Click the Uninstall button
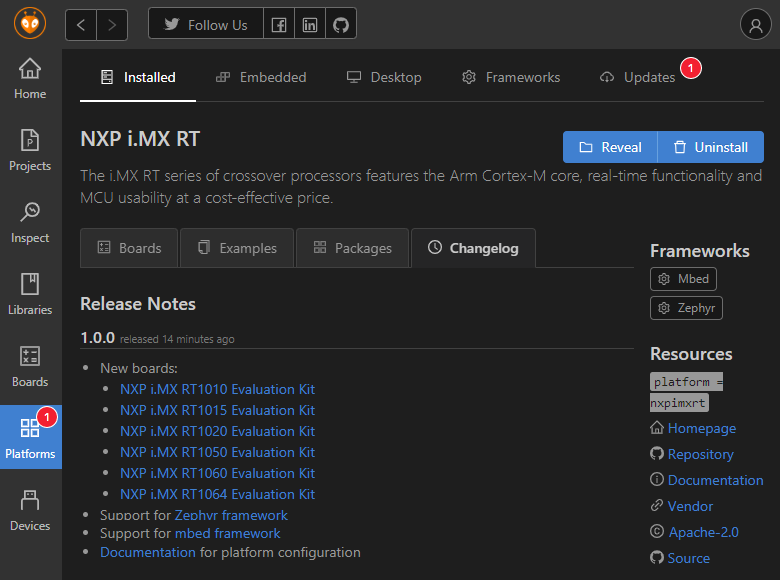This screenshot has width=780, height=580. 710,147
